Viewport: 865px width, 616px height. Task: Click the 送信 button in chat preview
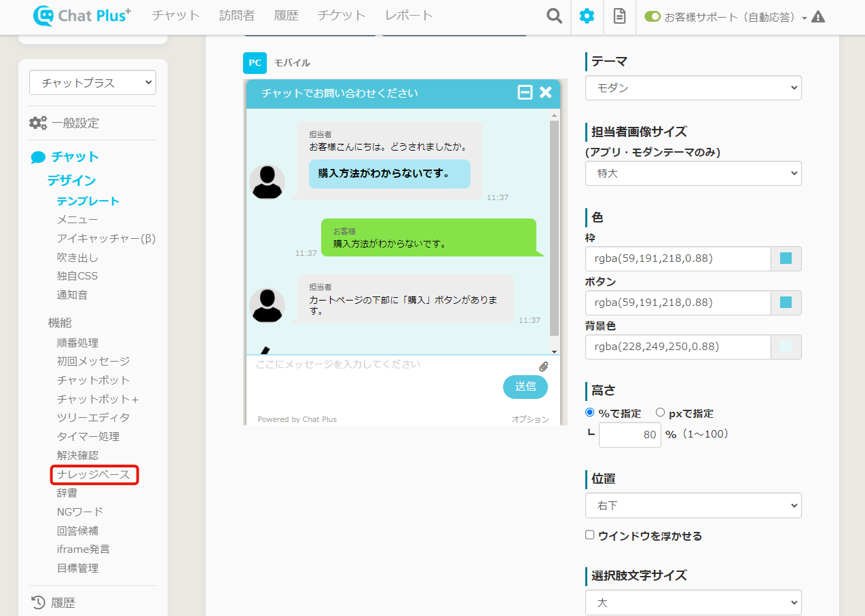pos(525,387)
